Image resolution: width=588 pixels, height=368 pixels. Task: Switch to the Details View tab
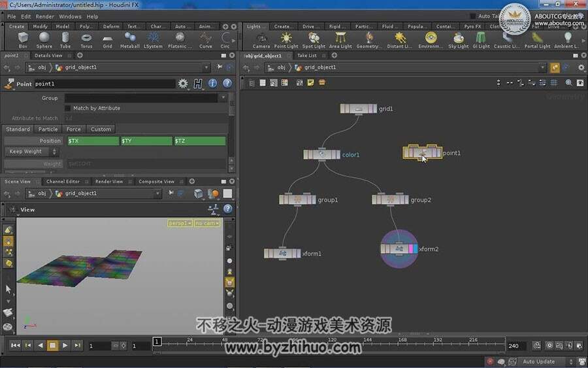(48, 56)
